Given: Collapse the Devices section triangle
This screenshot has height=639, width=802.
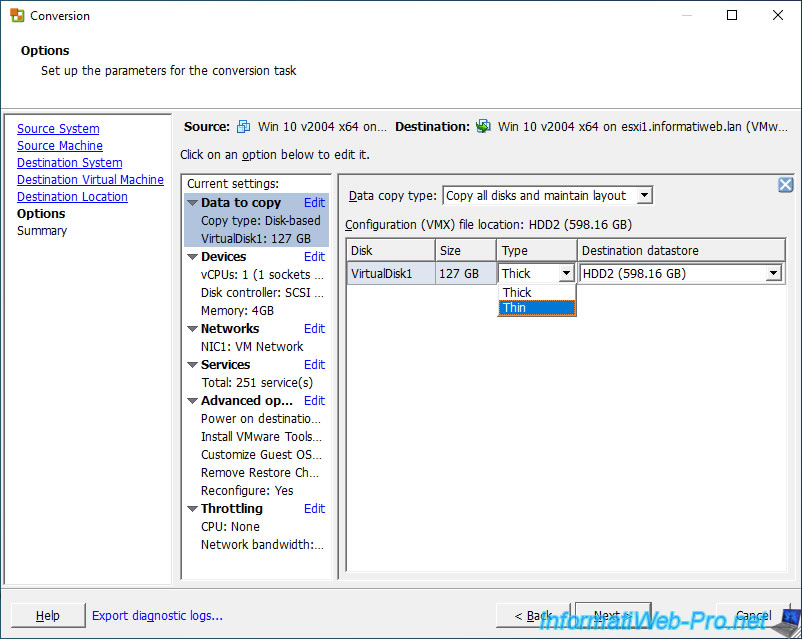Looking at the screenshot, I should click(x=192, y=257).
